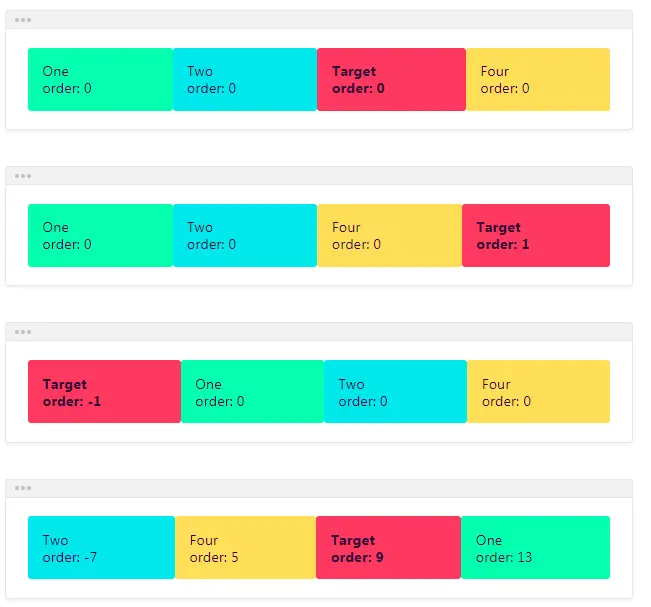Click the yellow Four box in the second row
The image size is (651, 607).
(390, 235)
